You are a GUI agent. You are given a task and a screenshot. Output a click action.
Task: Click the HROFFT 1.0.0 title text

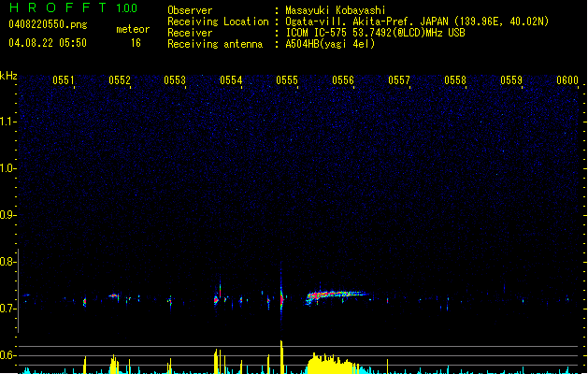pos(73,7)
